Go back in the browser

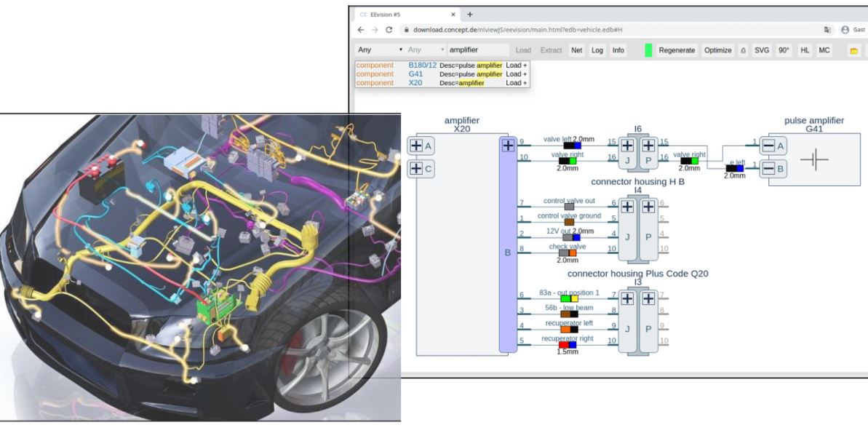point(360,30)
